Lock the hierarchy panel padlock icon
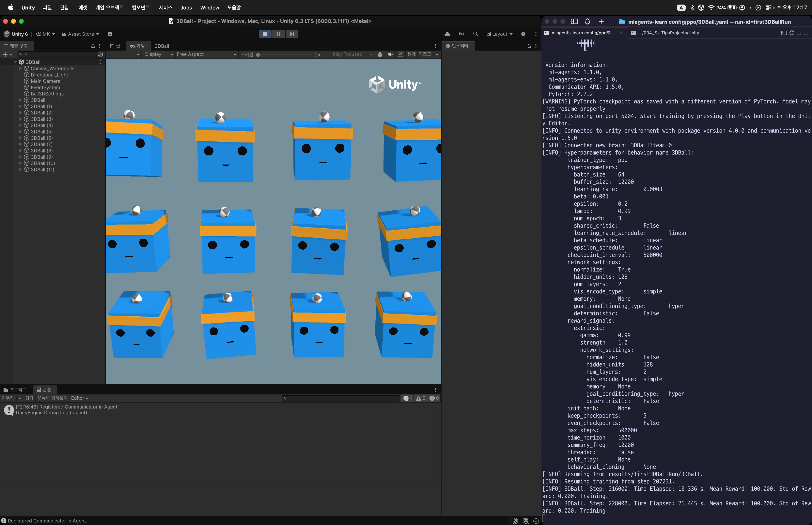 coord(93,46)
